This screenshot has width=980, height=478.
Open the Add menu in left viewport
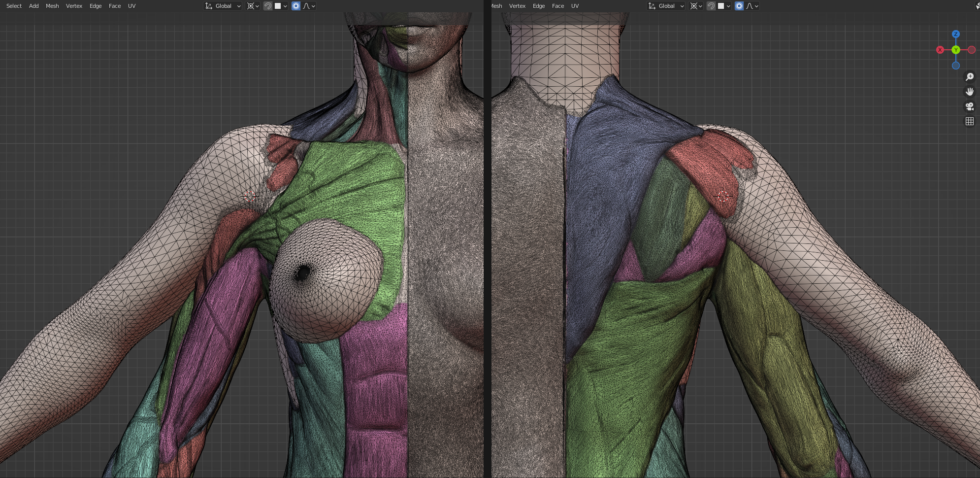click(33, 6)
